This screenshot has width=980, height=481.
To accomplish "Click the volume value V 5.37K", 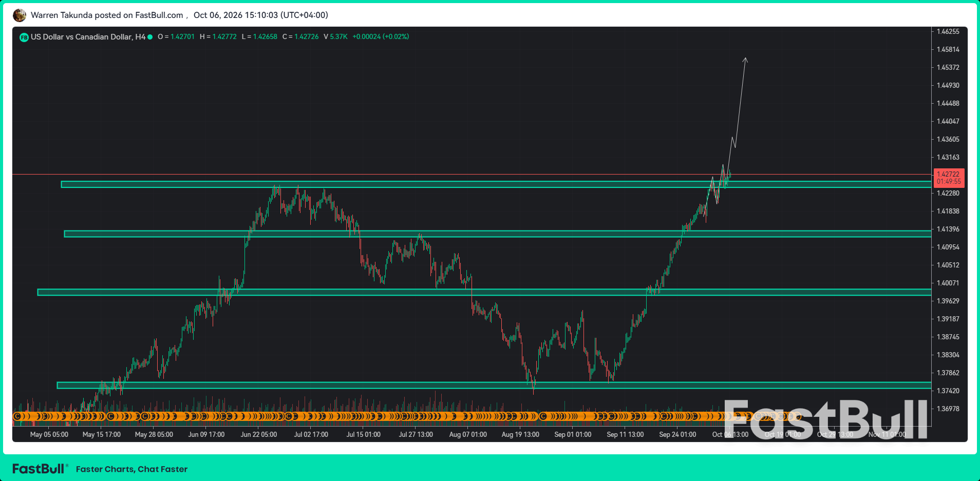I will pyautogui.click(x=335, y=37).
